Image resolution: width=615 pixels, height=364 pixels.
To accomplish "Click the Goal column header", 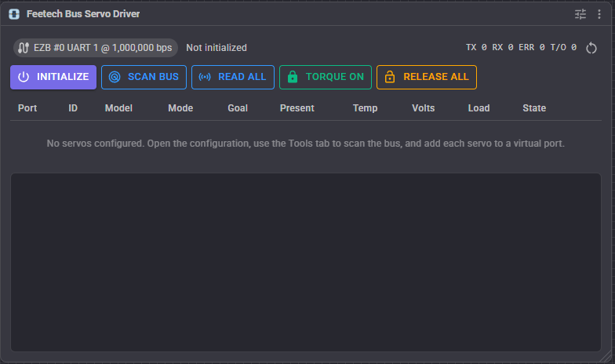I will point(238,108).
